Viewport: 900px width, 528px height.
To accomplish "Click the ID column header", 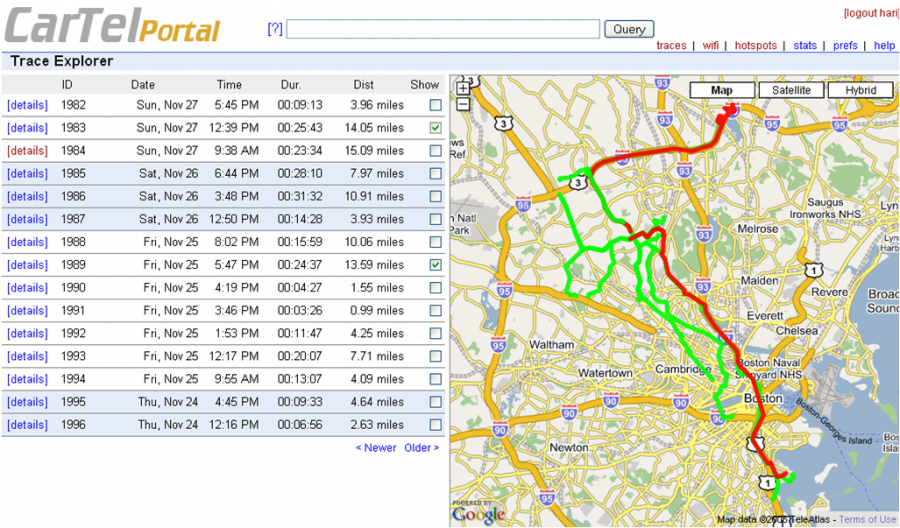I will (67, 84).
